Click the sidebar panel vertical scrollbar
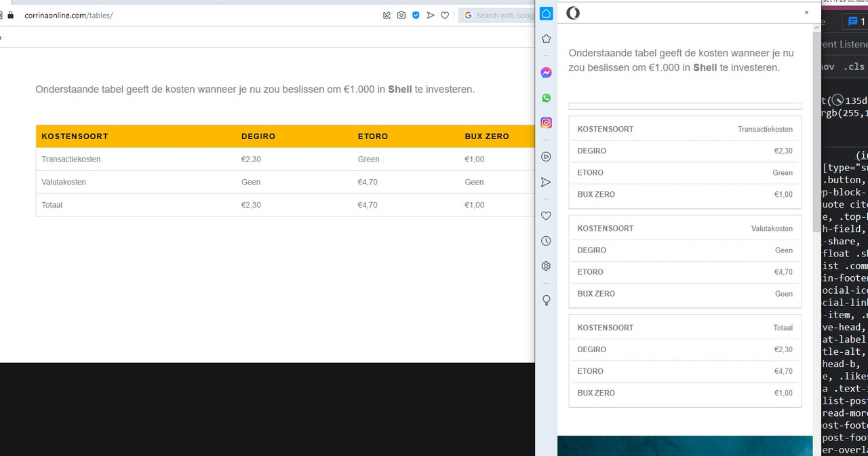This screenshot has width=868, height=456. click(816, 132)
